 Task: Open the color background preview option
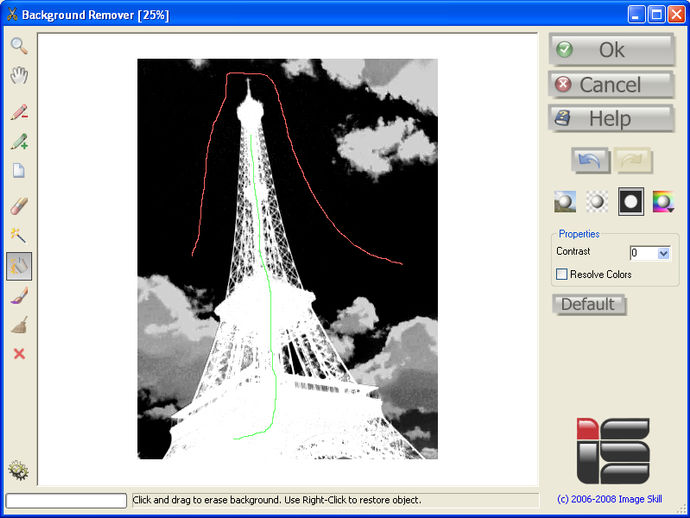point(663,202)
